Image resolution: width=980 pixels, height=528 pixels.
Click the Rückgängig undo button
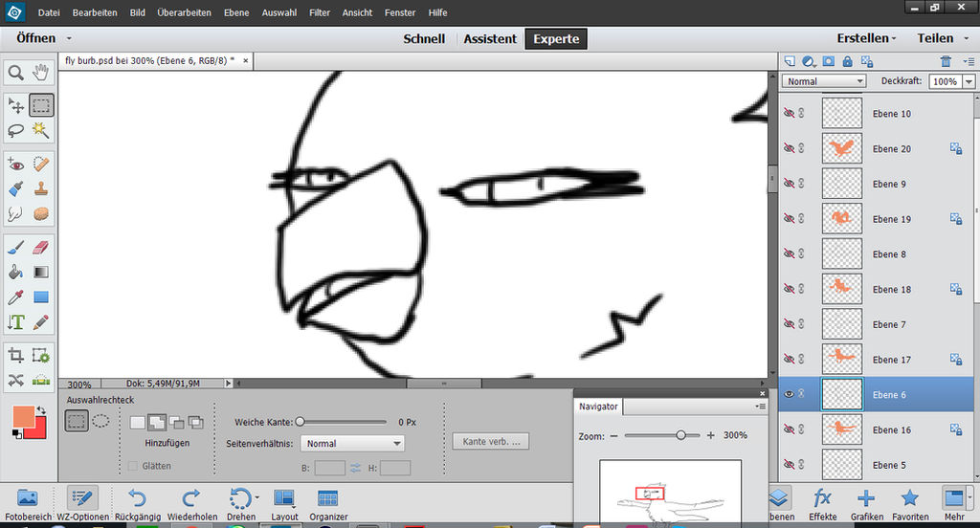(138, 505)
